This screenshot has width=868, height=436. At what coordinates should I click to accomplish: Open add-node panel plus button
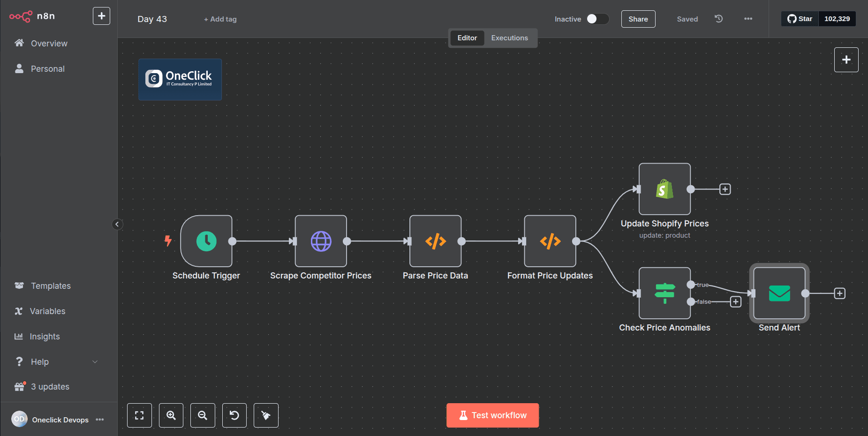tap(846, 60)
